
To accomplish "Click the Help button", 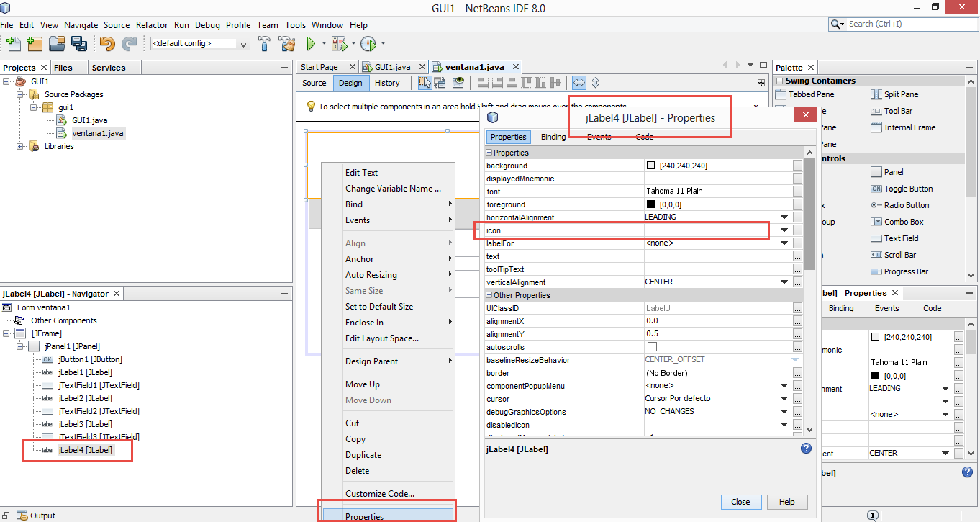I will coord(786,502).
